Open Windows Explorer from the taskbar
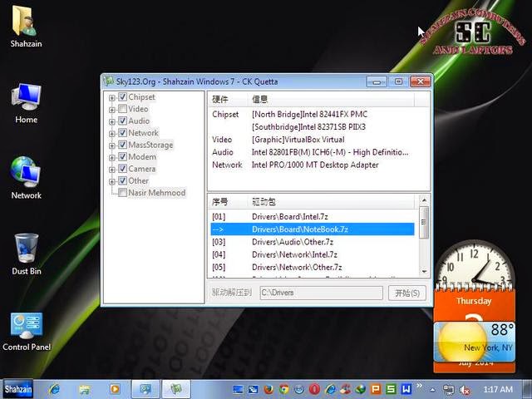 click(85, 389)
